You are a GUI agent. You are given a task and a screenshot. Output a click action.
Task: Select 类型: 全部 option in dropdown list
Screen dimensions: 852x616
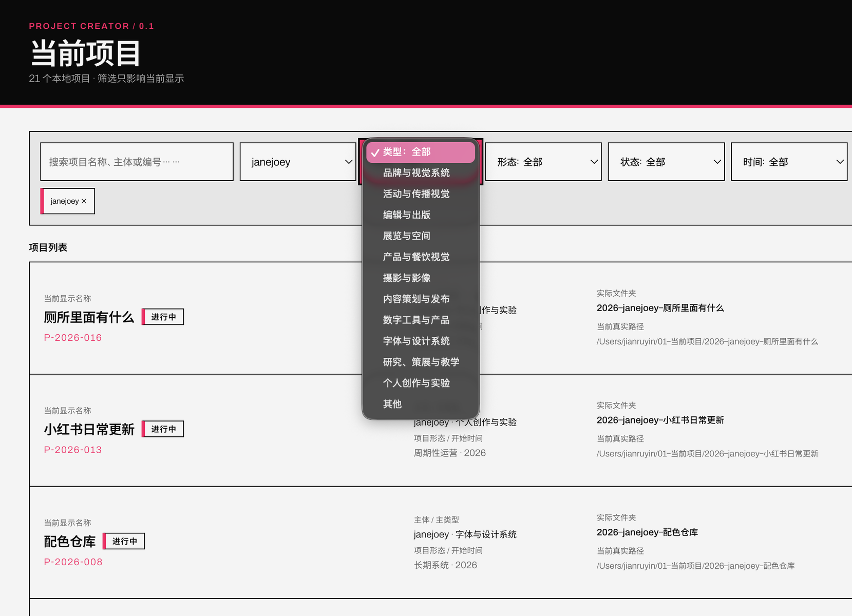click(x=420, y=152)
